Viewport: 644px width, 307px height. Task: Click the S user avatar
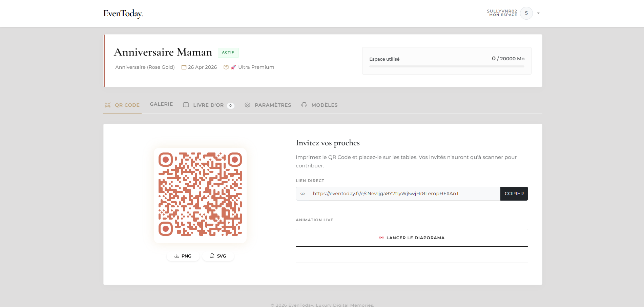point(526,13)
